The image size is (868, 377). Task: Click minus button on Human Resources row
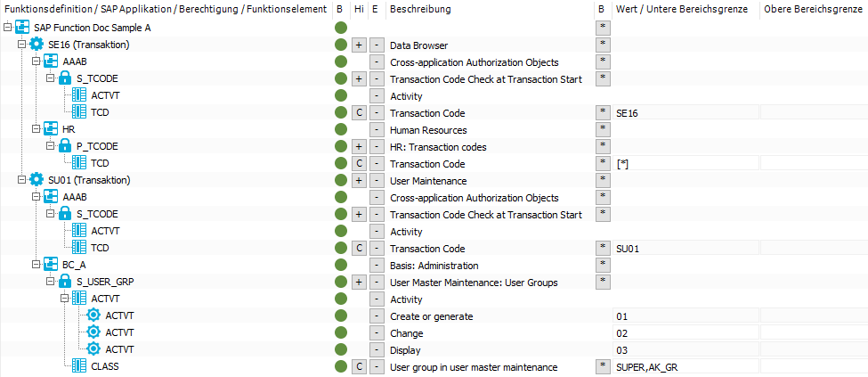(x=377, y=130)
